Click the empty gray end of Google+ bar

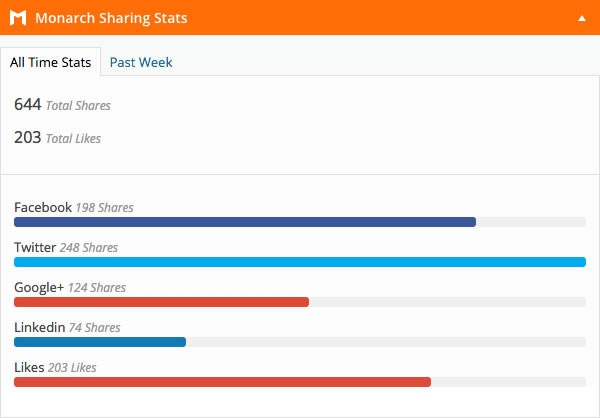pos(447,302)
